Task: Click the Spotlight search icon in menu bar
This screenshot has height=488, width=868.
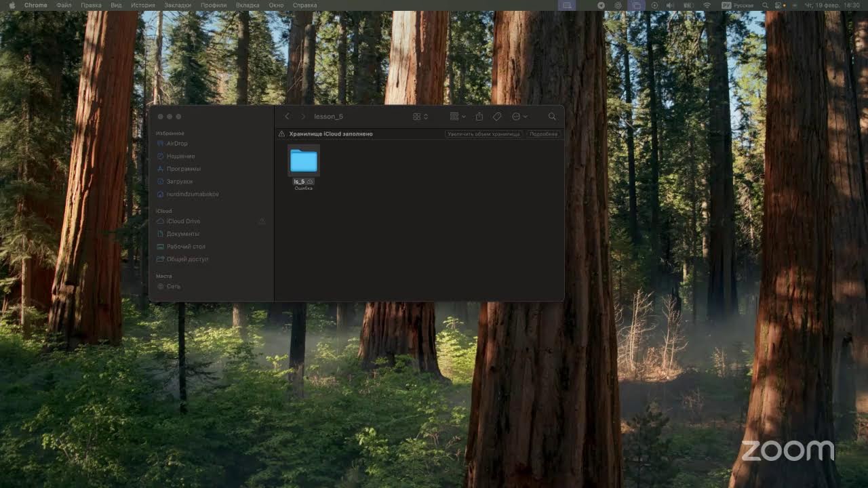Action: tap(765, 5)
